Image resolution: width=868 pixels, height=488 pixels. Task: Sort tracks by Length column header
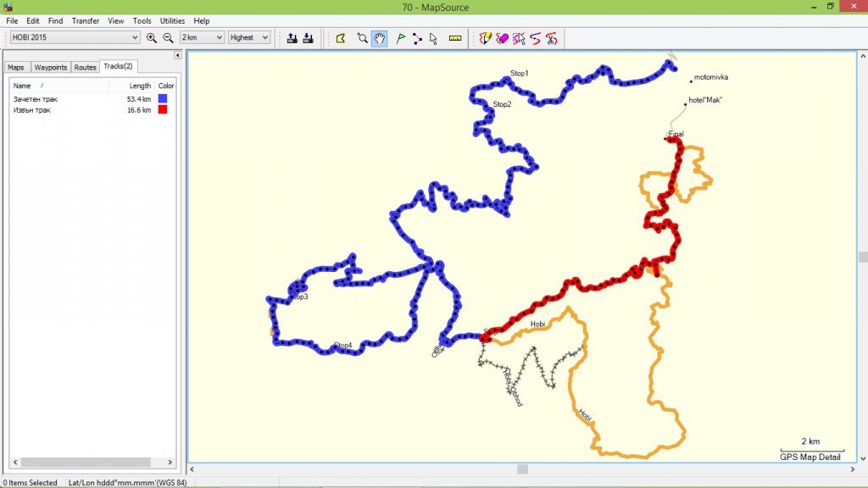click(131, 86)
